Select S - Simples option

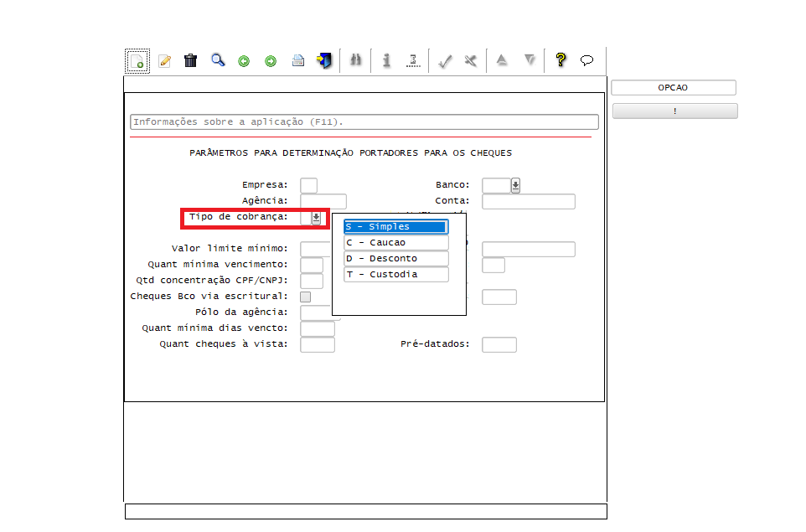click(x=396, y=227)
